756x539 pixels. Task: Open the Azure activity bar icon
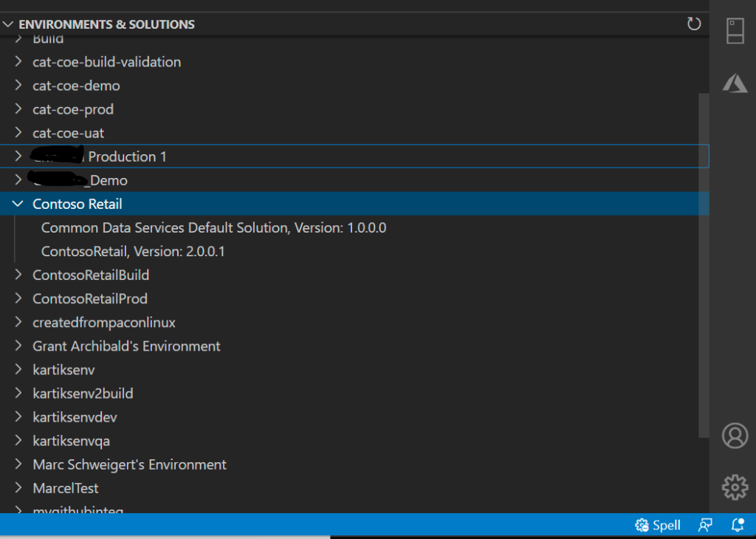click(735, 83)
